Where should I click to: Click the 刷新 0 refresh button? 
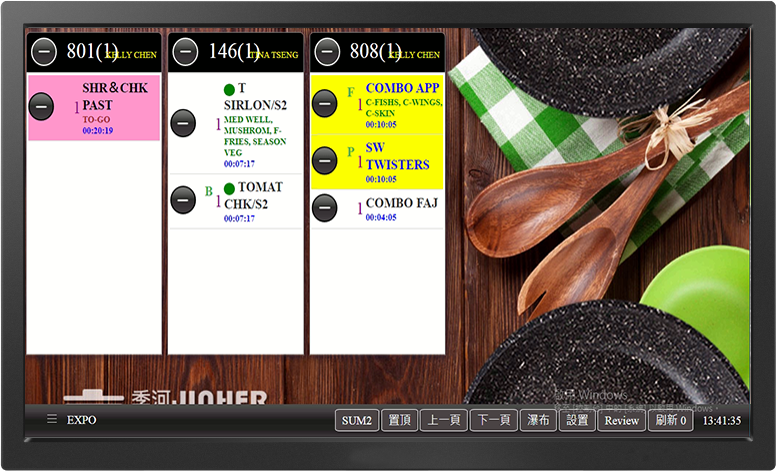click(671, 421)
